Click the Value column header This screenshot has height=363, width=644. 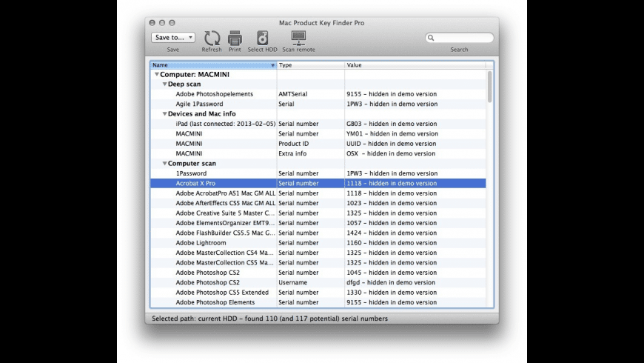click(415, 65)
